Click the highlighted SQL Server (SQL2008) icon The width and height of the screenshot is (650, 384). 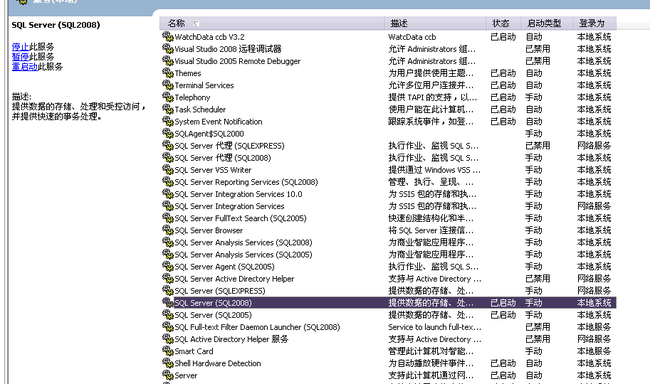click(167, 302)
